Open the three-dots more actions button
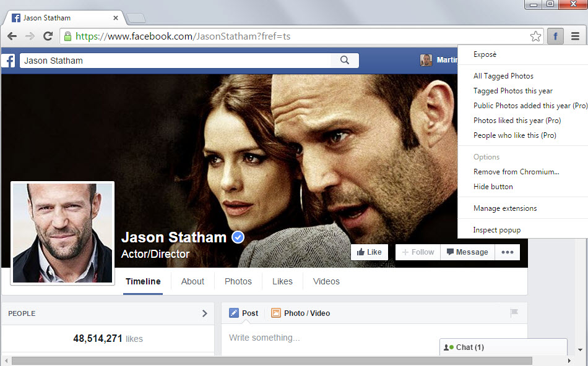The height and width of the screenshot is (366, 588). (508, 252)
